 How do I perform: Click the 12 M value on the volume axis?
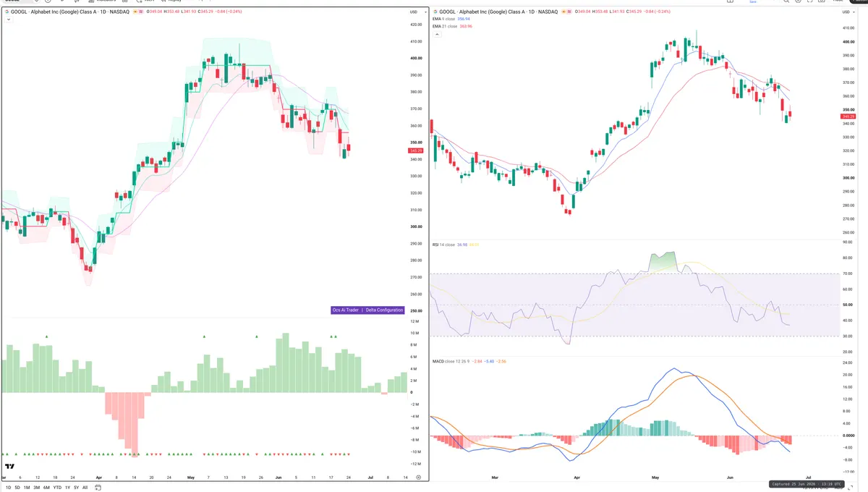point(414,321)
